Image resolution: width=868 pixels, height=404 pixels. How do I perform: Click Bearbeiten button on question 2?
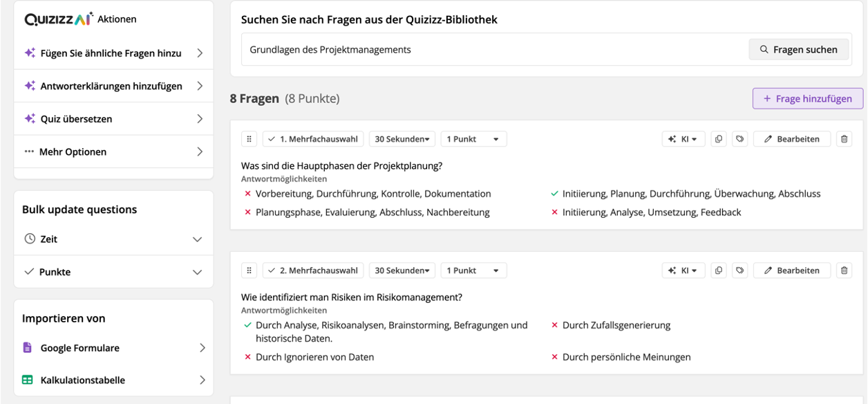click(x=791, y=270)
